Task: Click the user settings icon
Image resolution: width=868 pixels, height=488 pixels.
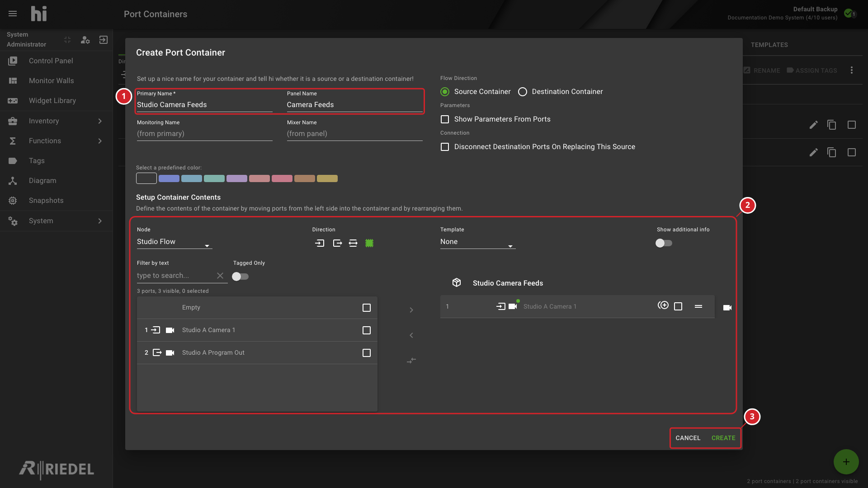Action: pos(85,40)
